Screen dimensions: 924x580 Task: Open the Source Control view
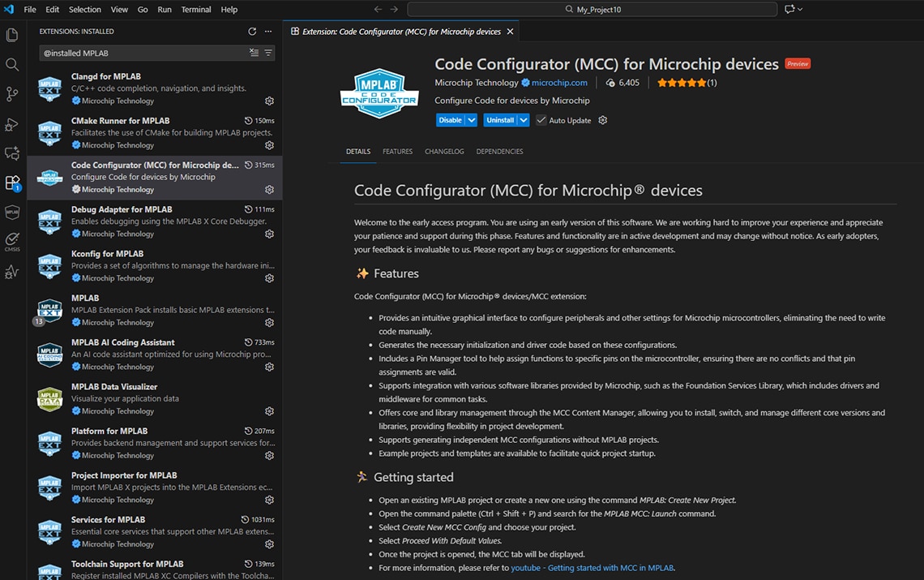pos(11,94)
